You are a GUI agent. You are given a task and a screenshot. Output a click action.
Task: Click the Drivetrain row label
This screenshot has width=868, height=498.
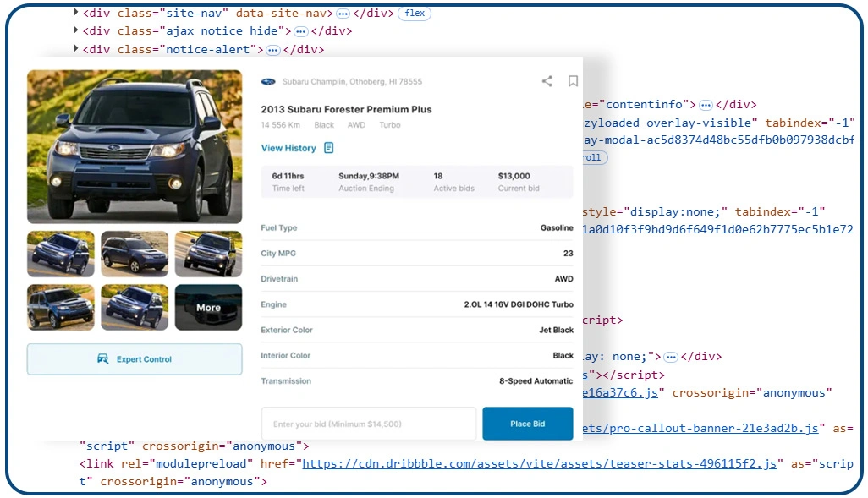tap(279, 279)
